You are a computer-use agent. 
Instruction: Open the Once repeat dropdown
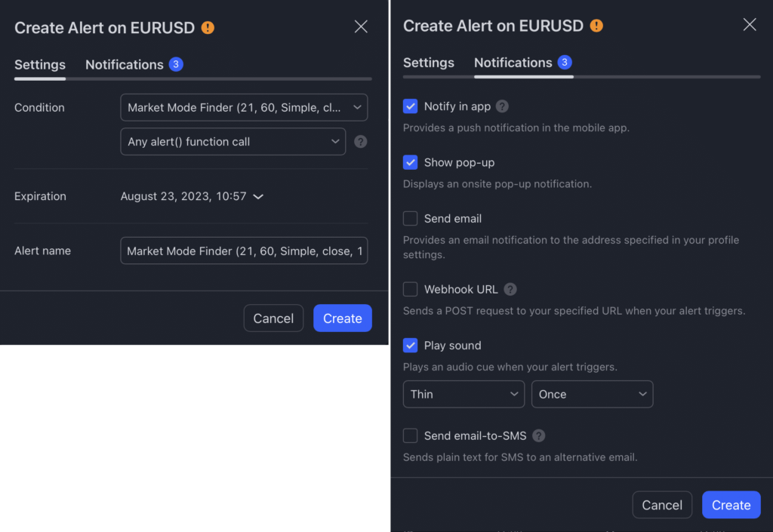click(x=592, y=394)
